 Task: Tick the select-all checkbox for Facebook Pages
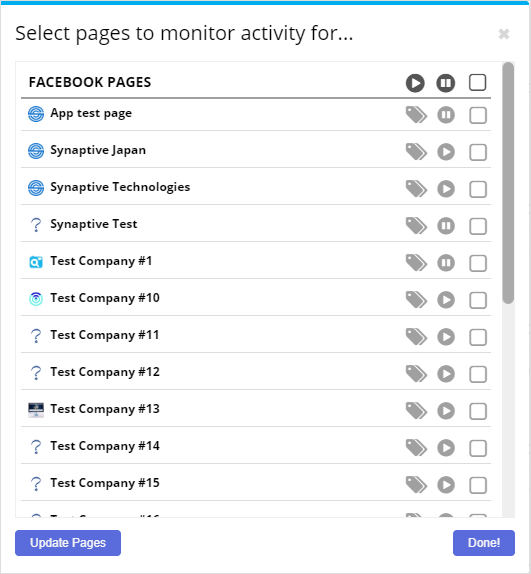click(x=478, y=82)
